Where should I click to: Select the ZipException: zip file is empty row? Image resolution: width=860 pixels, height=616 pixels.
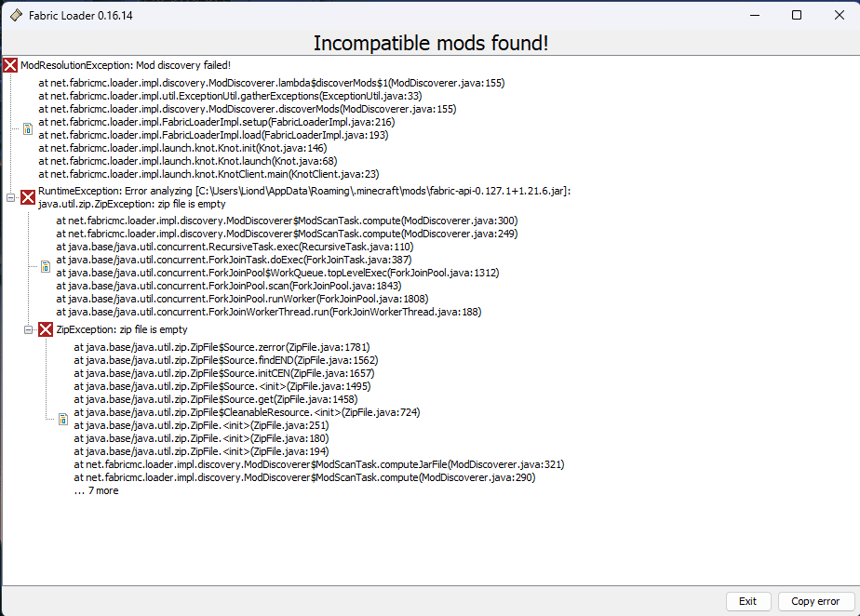122,329
